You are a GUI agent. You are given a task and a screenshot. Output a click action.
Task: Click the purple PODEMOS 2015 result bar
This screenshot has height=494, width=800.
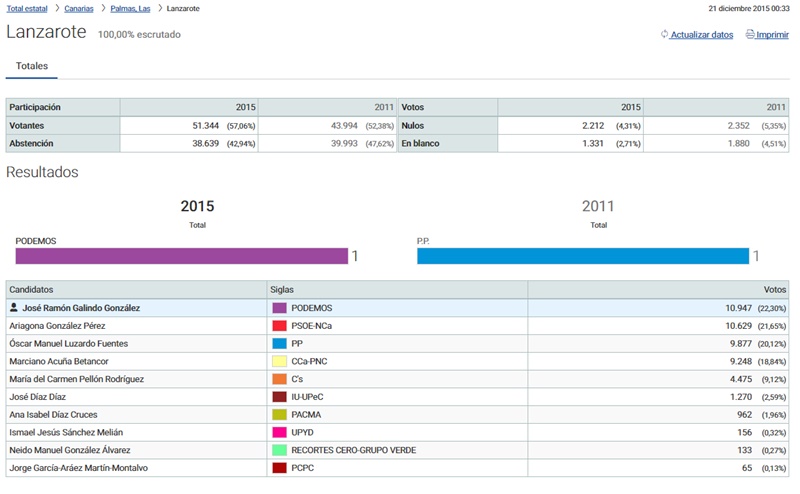coord(181,256)
